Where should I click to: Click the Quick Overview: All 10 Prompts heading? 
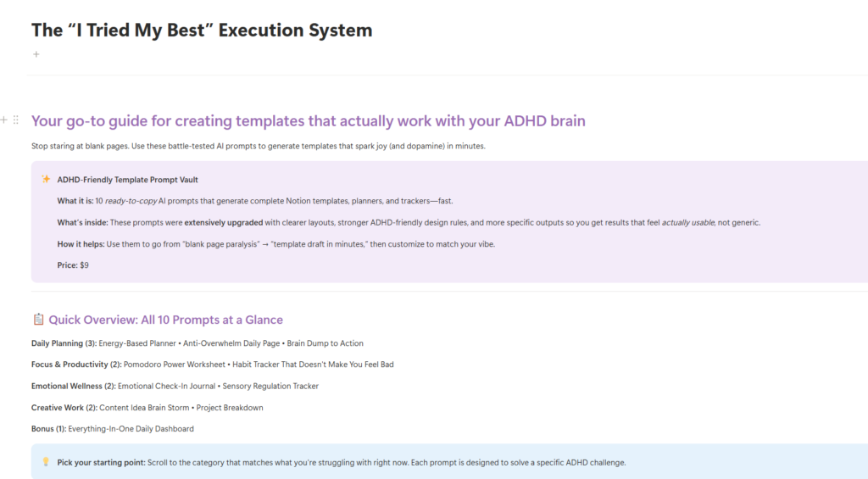tap(165, 320)
